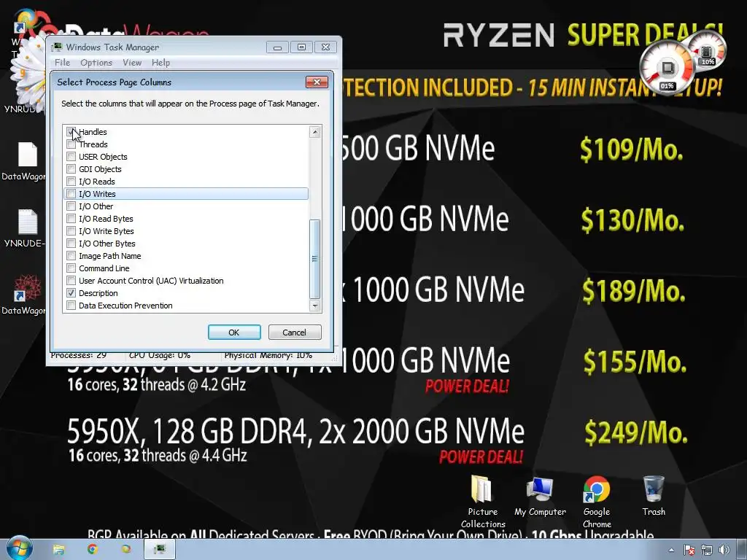The height and width of the screenshot is (560, 747).
Task: Select the YNRUDE- text document desktop icon
Action: pyautogui.click(x=25, y=228)
